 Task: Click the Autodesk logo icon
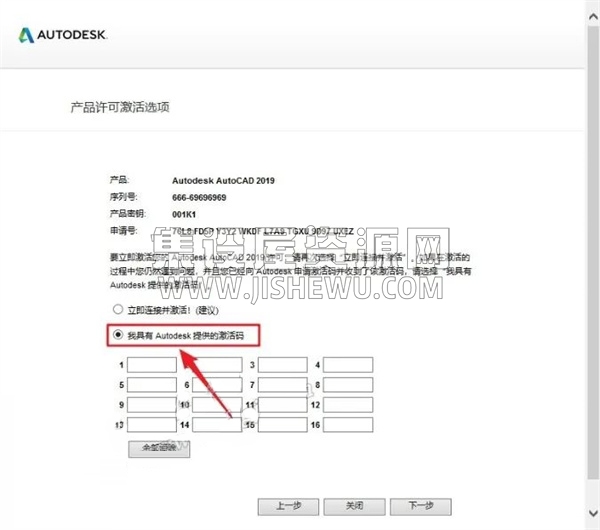[26, 35]
